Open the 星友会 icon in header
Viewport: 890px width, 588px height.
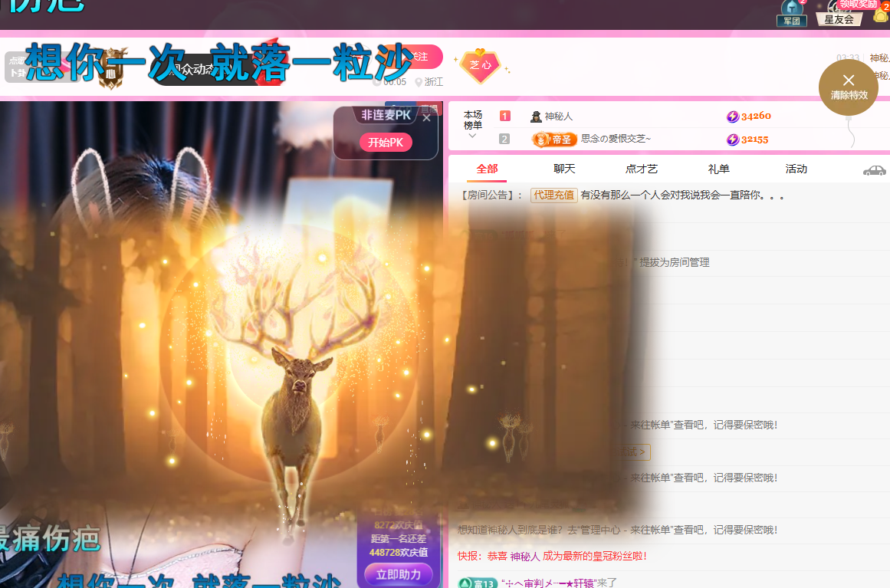coord(839,14)
